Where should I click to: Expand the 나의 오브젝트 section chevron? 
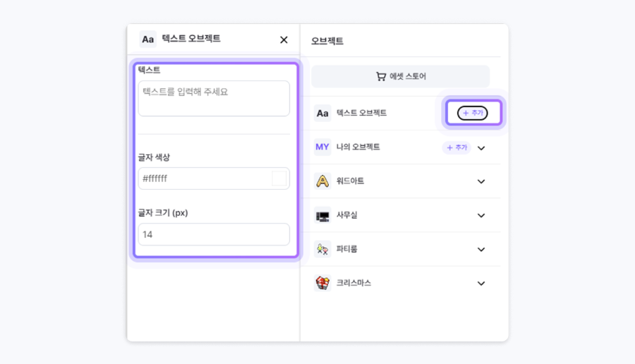pyautogui.click(x=481, y=148)
